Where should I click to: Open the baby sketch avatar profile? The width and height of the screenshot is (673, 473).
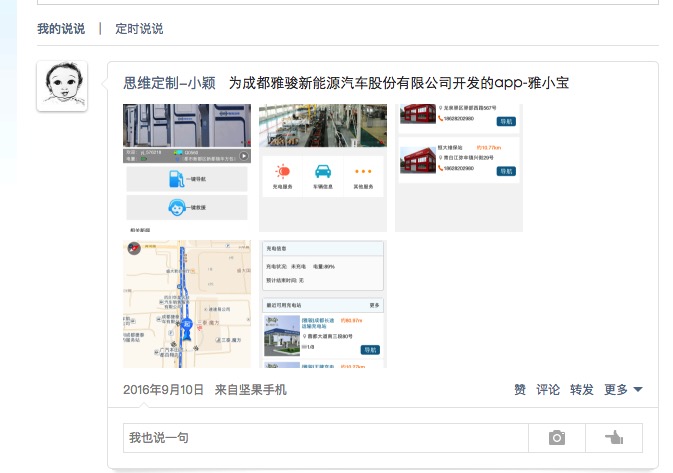62,86
